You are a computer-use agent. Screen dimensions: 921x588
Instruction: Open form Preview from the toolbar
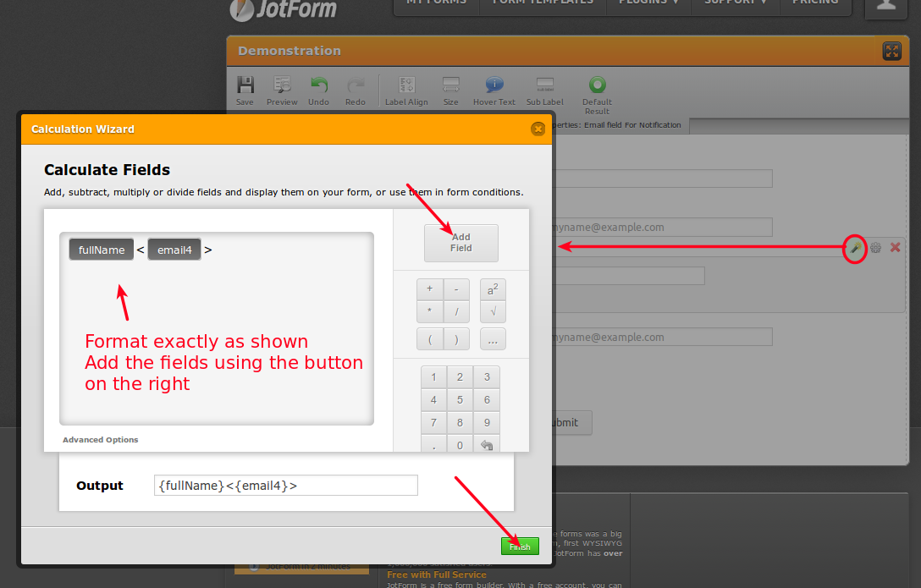282,90
